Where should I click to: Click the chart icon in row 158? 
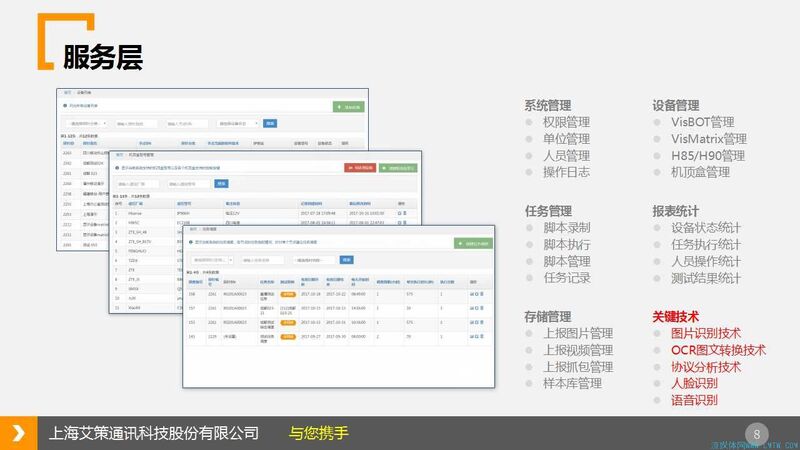coord(471,294)
